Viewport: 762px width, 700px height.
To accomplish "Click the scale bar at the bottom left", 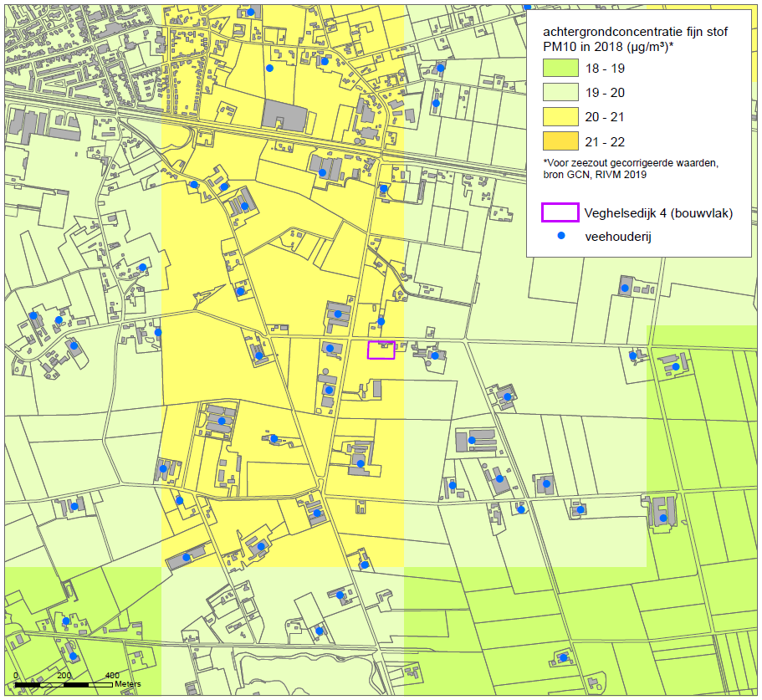I will pos(64,685).
